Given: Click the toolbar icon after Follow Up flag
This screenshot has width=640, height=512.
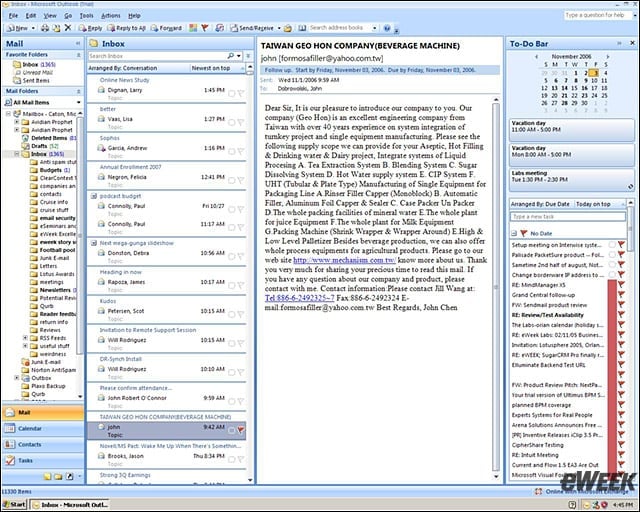Looking at the screenshot, I should (x=220, y=28).
